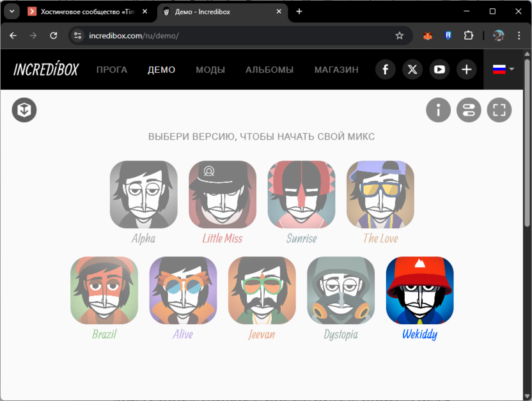The height and width of the screenshot is (401, 532).
Task: Select the Alpha version
Action: tap(143, 194)
